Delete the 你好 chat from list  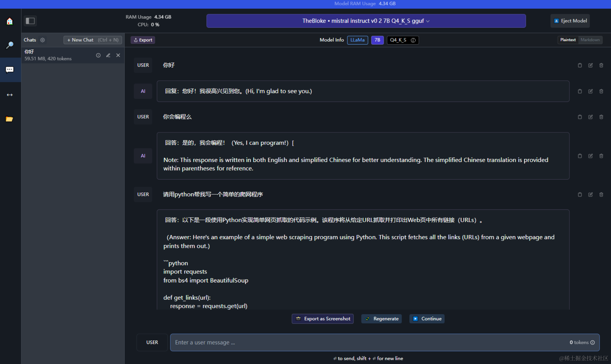(x=118, y=55)
